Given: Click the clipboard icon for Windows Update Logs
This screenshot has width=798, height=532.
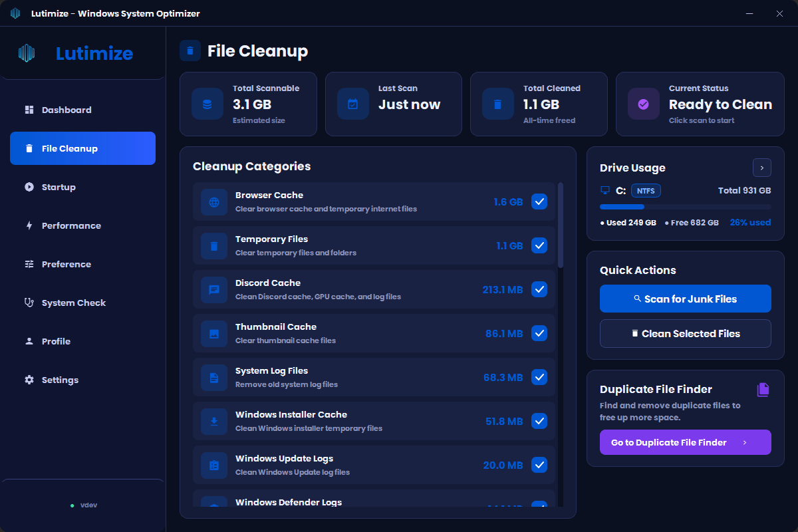Looking at the screenshot, I should (214, 465).
